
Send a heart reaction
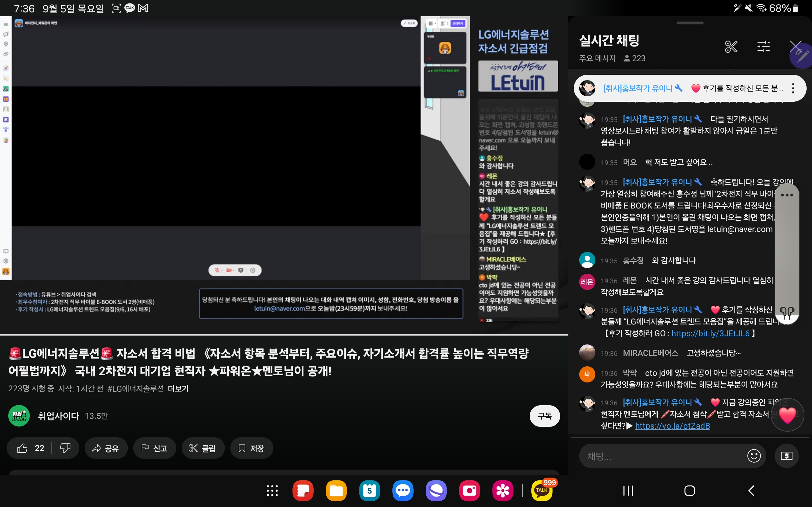coord(787,415)
